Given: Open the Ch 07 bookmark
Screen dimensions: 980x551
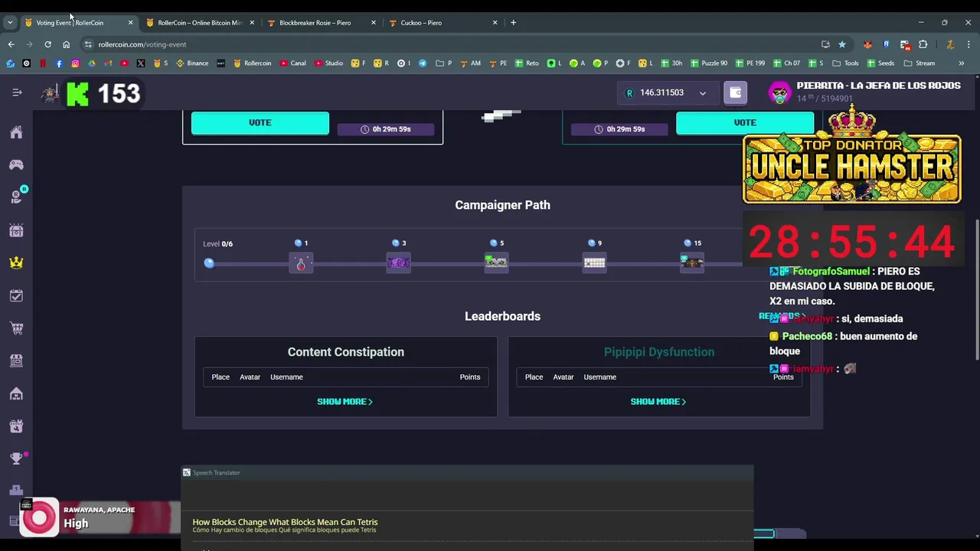Looking at the screenshot, I should (786, 64).
